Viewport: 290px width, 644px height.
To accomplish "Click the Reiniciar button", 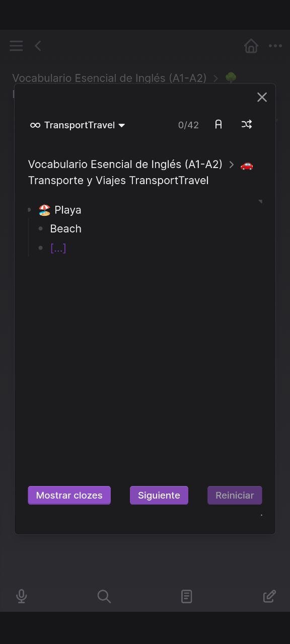I will coord(235,495).
